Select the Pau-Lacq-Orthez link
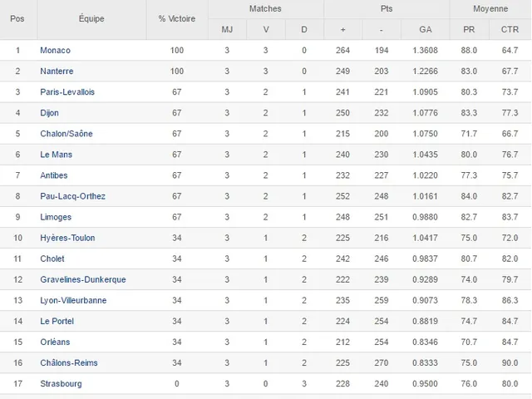Image resolution: width=532 pixels, height=399 pixels. [72, 196]
